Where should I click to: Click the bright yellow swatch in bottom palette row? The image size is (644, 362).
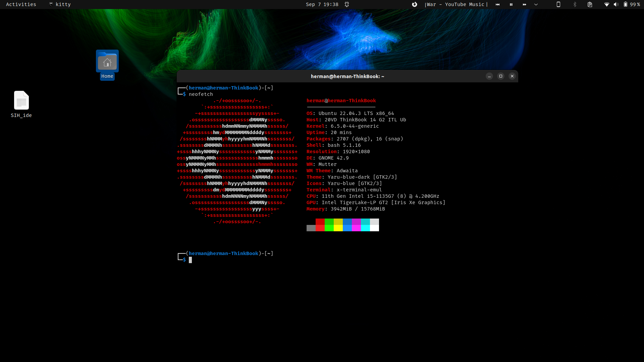(338, 228)
